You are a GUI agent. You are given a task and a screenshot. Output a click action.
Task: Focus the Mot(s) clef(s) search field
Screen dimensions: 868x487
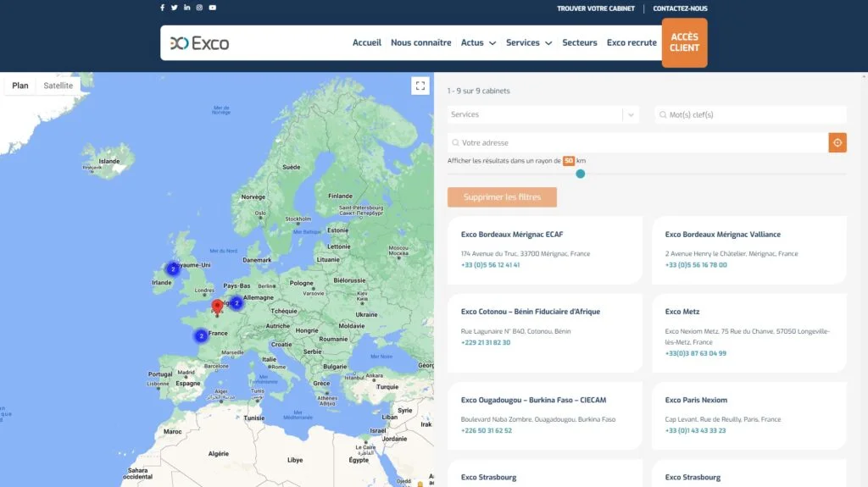point(751,114)
